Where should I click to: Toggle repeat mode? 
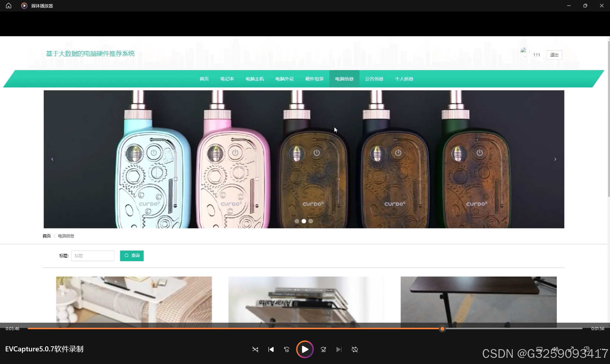click(355, 349)
